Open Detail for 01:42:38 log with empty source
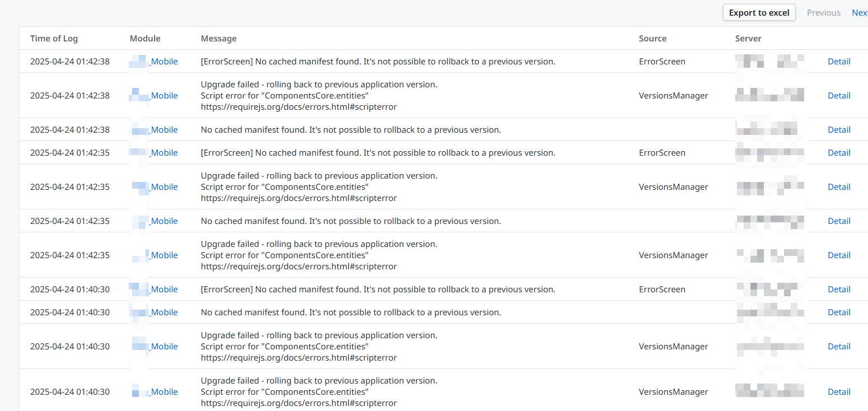The height and width of the screenshot is (411, 868). coord(839,130)
